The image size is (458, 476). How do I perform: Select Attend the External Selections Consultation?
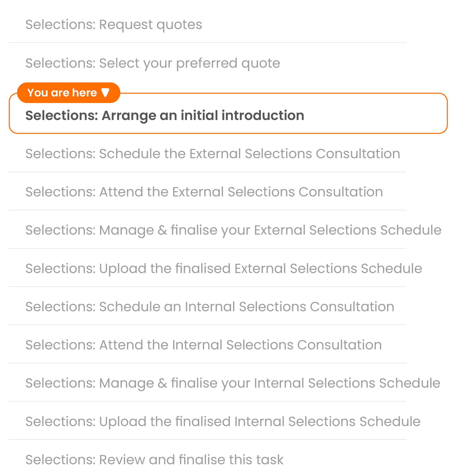click(x=204, y=192)
